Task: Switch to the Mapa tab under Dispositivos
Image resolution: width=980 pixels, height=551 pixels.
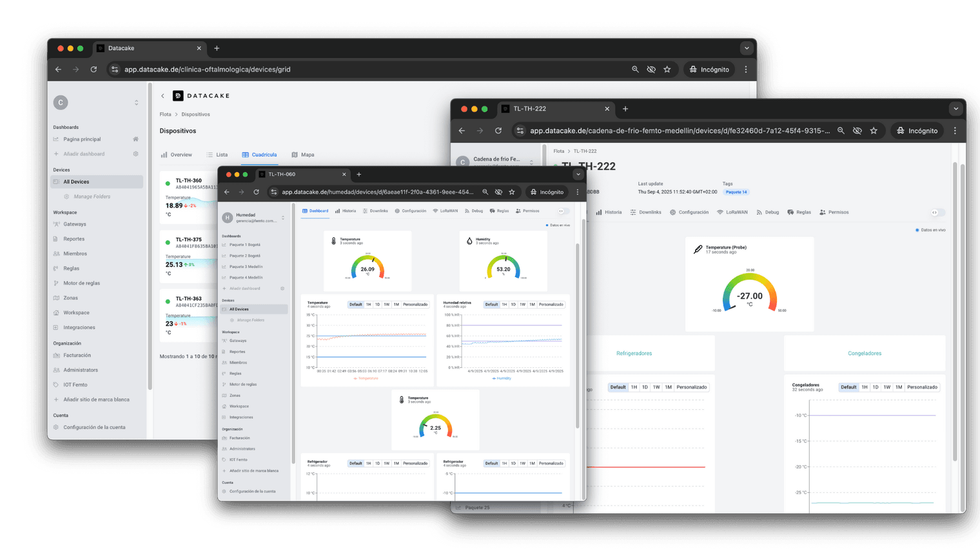Action: pos(303,155)
